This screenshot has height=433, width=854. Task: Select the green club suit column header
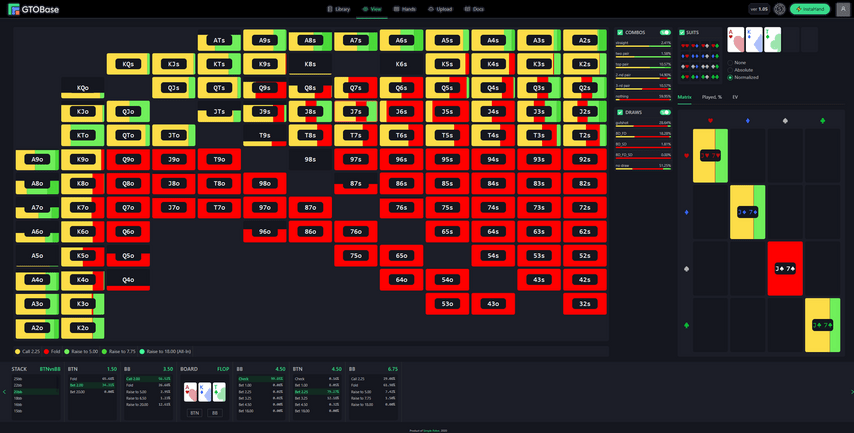(x=821, y=121)
